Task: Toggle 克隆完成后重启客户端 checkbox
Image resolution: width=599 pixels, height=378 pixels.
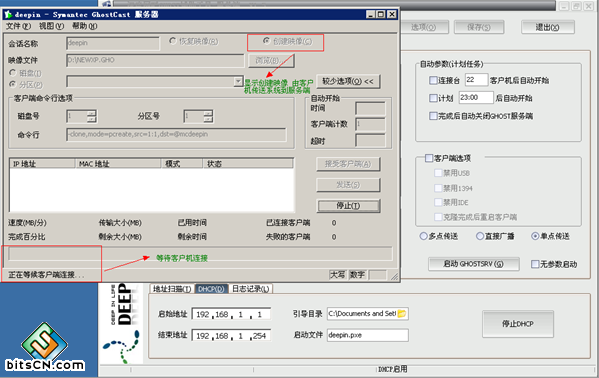Action: tap(438, 217)
